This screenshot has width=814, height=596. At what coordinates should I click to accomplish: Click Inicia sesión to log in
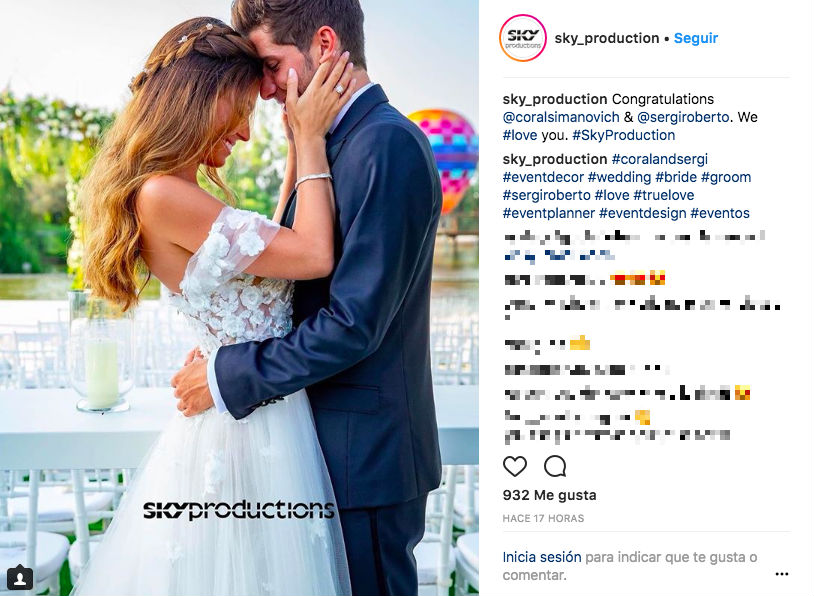pos(541,557)
